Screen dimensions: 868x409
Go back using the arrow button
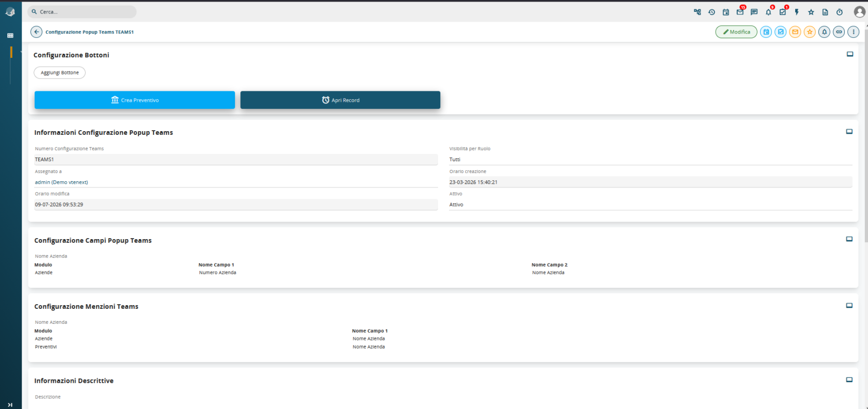coord(36,32)
